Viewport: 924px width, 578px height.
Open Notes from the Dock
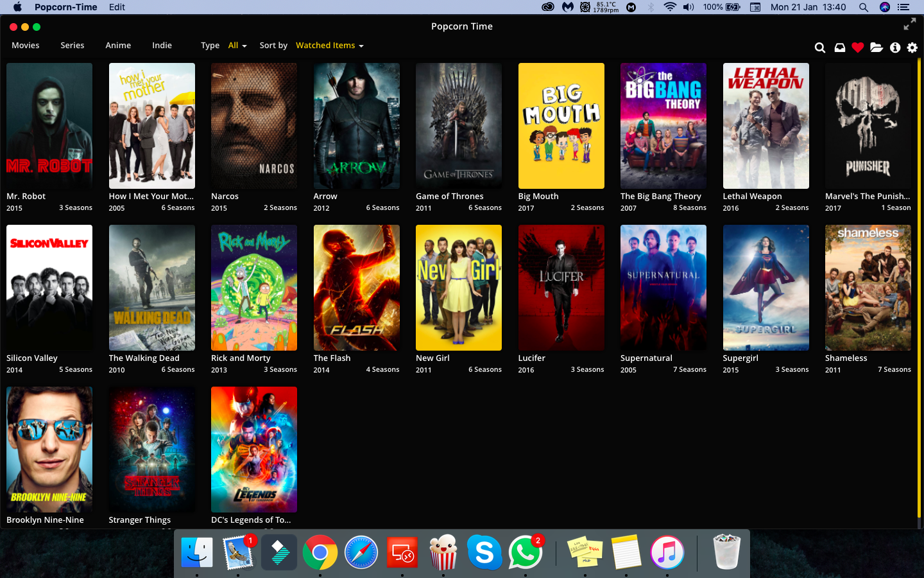click(626, 552)
